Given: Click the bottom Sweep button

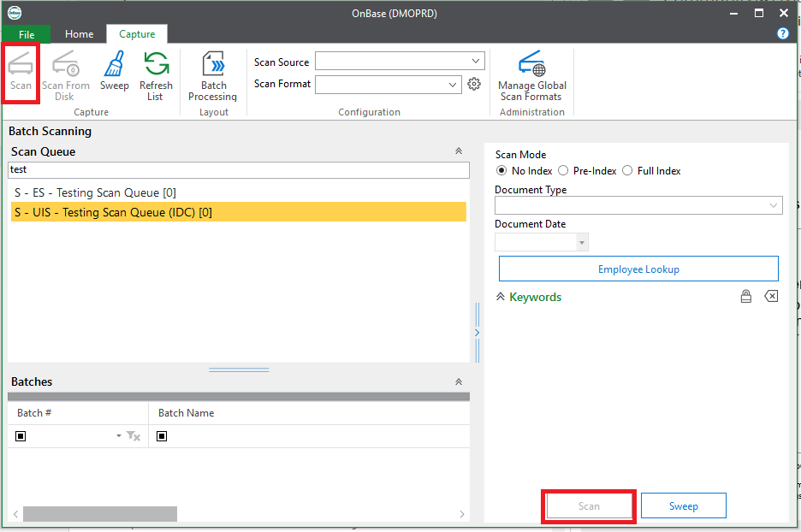Looking at the screenshot, I should pos(684,506).
